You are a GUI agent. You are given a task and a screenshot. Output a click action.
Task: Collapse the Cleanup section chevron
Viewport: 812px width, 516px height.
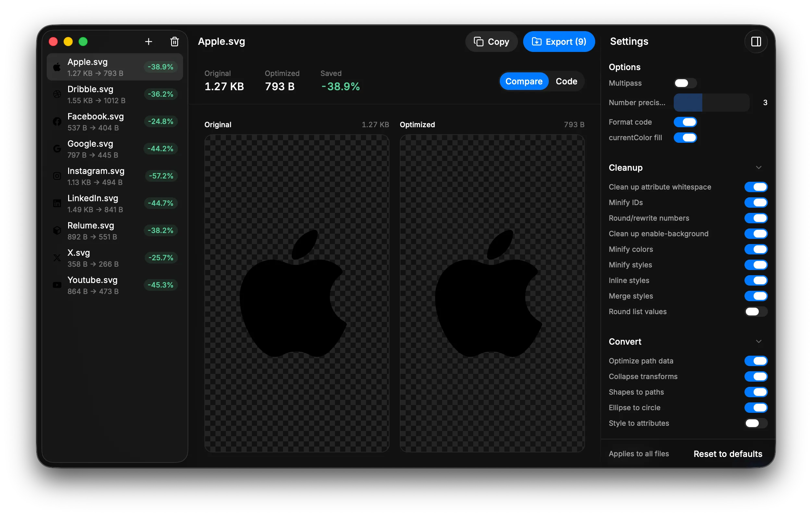pos(758,167)
